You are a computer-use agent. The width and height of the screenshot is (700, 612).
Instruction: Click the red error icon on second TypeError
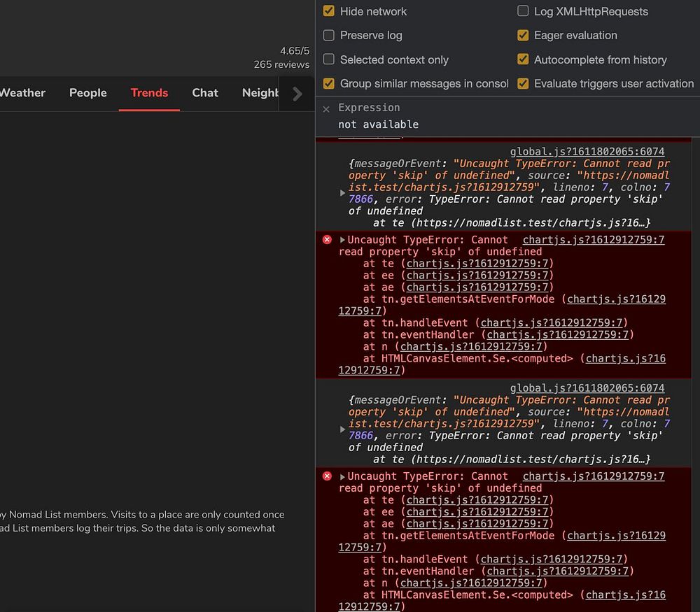coord(327,476)
